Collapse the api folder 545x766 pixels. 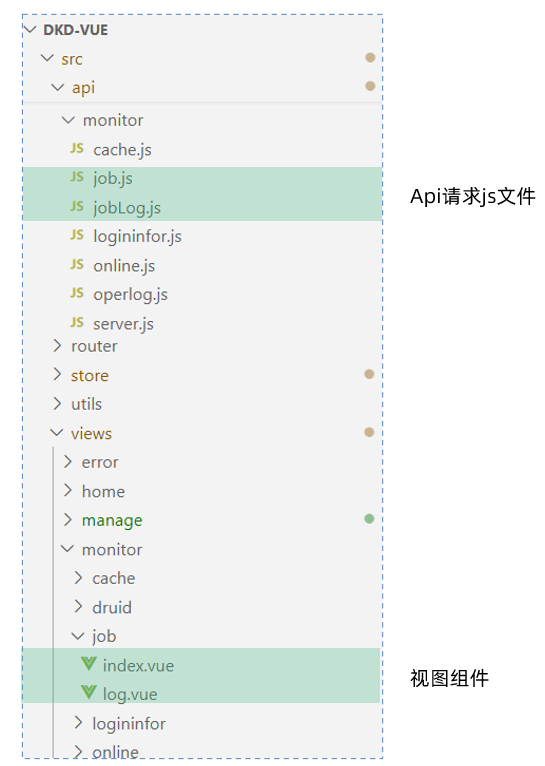tap(58, 88)
